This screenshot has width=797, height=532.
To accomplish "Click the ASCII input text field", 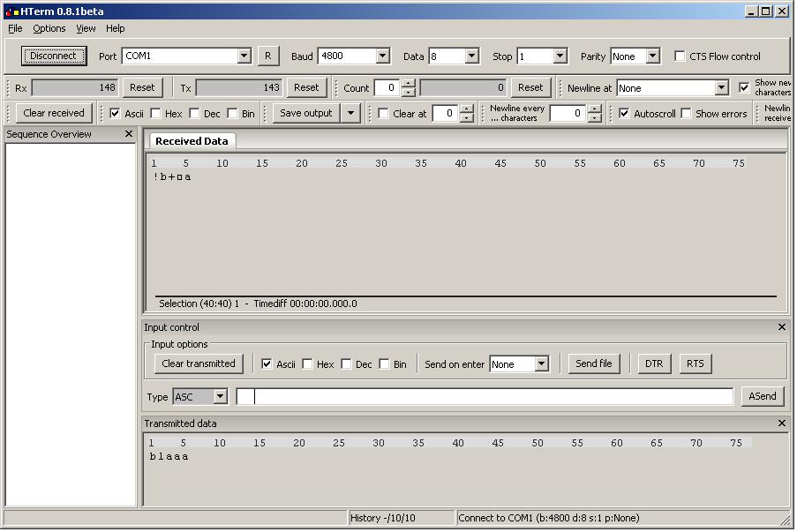I will [485, 396].
